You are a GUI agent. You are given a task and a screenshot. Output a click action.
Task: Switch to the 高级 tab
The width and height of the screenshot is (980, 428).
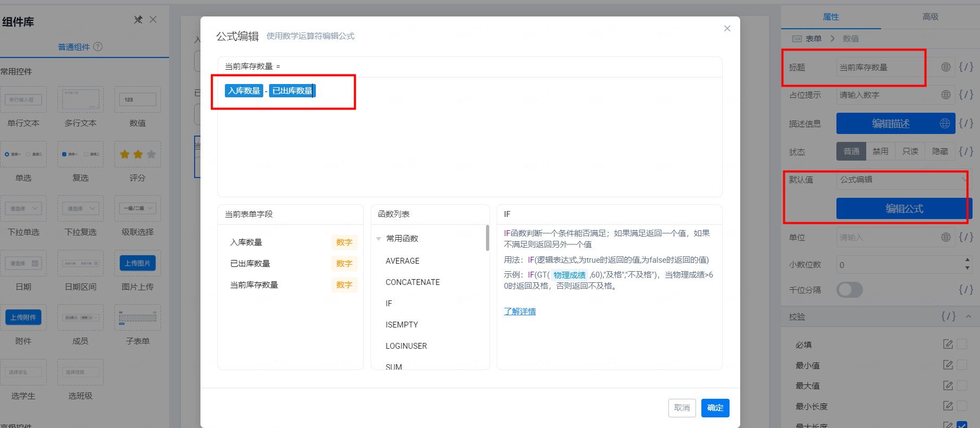[x=931, y=16]
